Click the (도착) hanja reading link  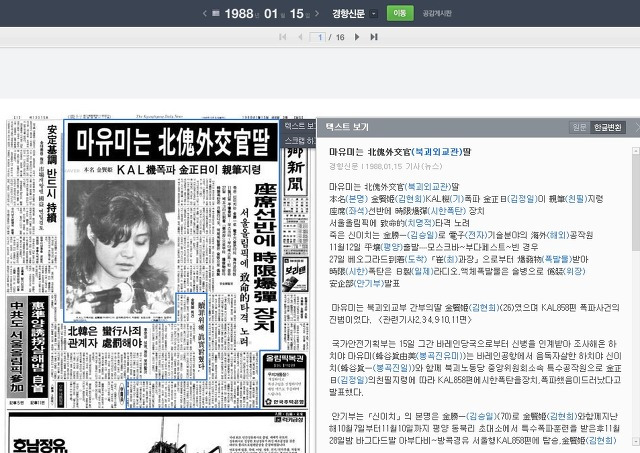click(415, 259)
